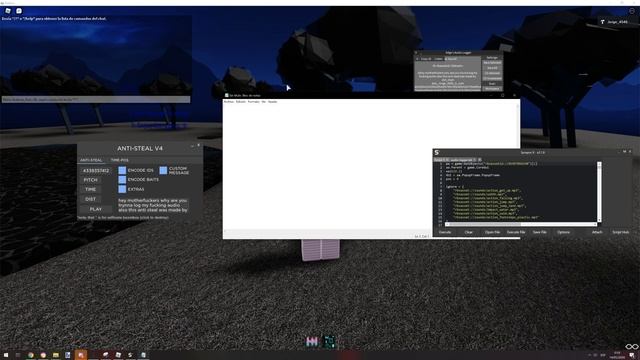Click the Attach button in Synapse X
This screenshot has height=360, width=640.
tap(597, 232)
